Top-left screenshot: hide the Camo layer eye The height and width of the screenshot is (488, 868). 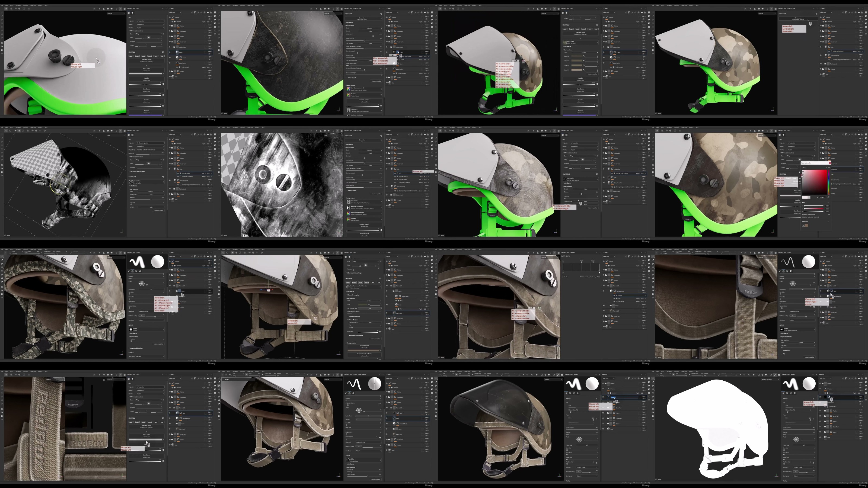pyautogui.click(x=170, y=53)
